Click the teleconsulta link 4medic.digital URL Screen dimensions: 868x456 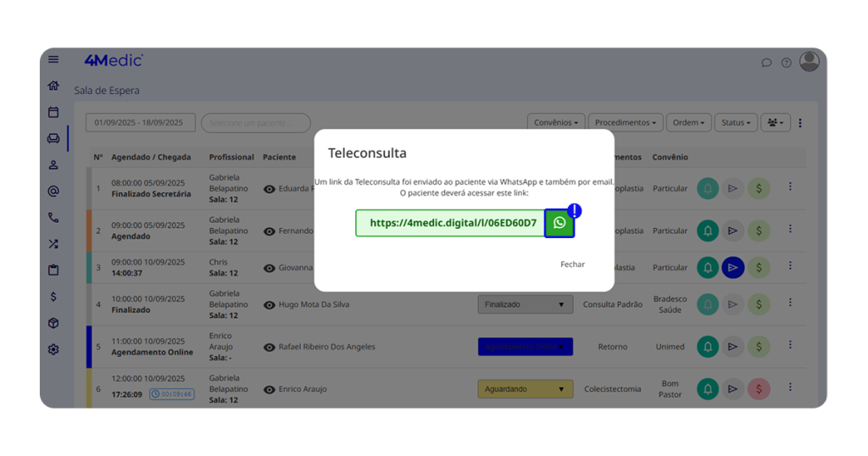click(452, 223)
